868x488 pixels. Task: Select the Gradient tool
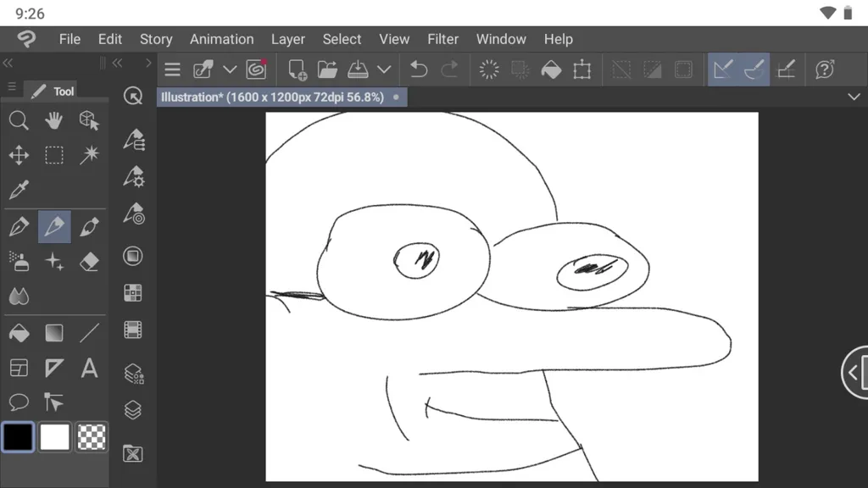coord(53,333)
